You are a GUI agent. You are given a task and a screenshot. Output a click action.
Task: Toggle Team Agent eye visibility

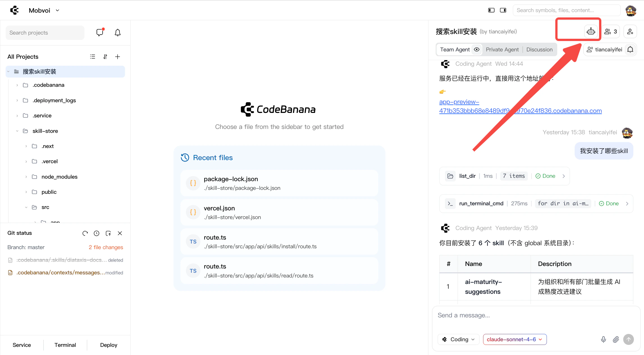coord(477,49)
